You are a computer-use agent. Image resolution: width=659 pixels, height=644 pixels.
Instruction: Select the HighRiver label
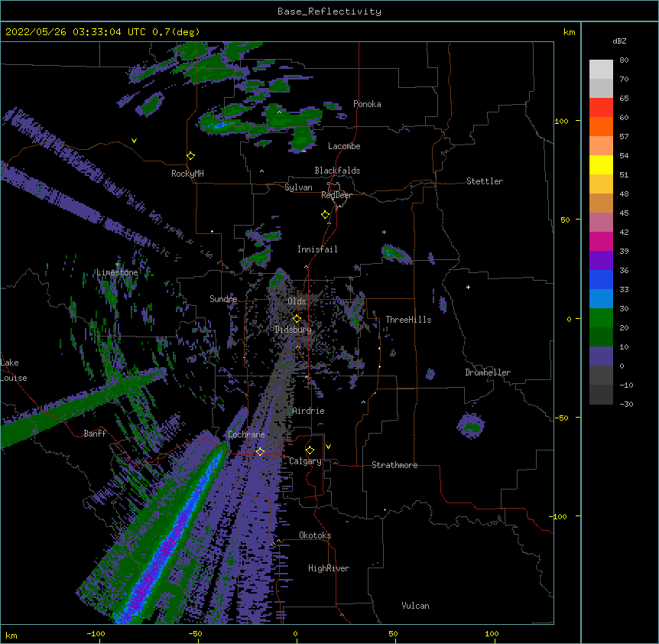(x=329, y=568)
